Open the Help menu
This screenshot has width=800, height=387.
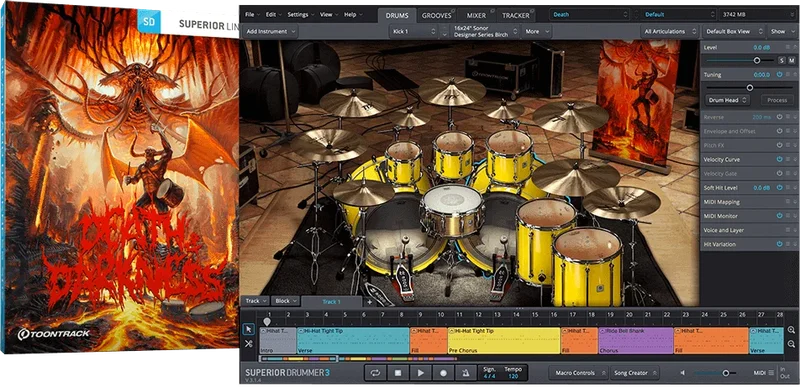pyautogui.click(x=353, y=15)
